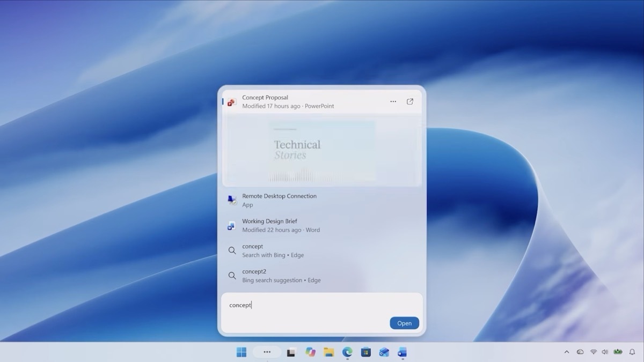The height and width of the screenshot is (362, 644).
Task: Open Outlook from the taskbar
Action: pos(384,352)
